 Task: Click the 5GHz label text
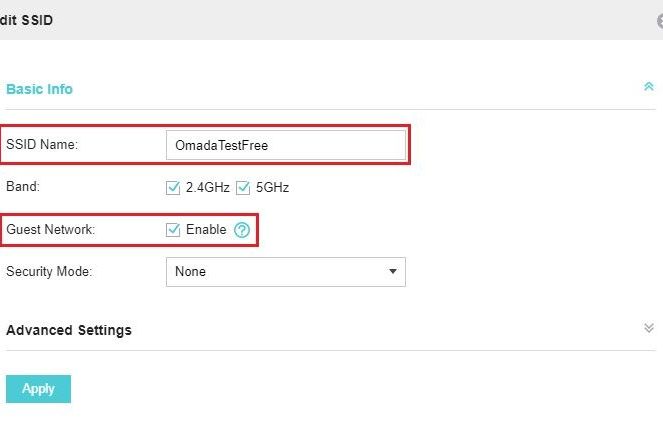click(272, 187)
